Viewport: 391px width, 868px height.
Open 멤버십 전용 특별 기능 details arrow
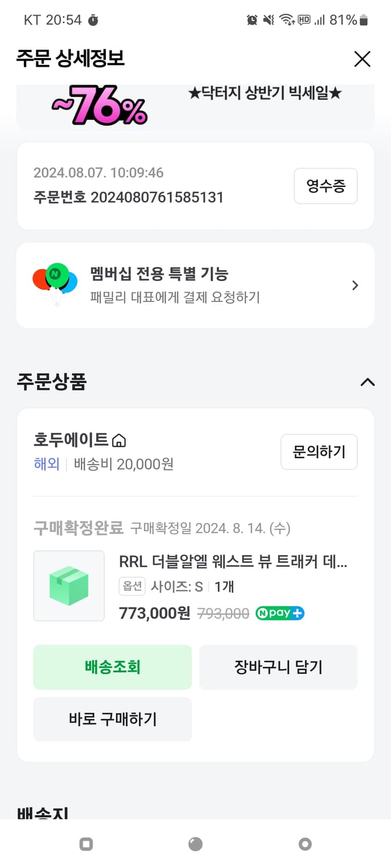(355, 285)
